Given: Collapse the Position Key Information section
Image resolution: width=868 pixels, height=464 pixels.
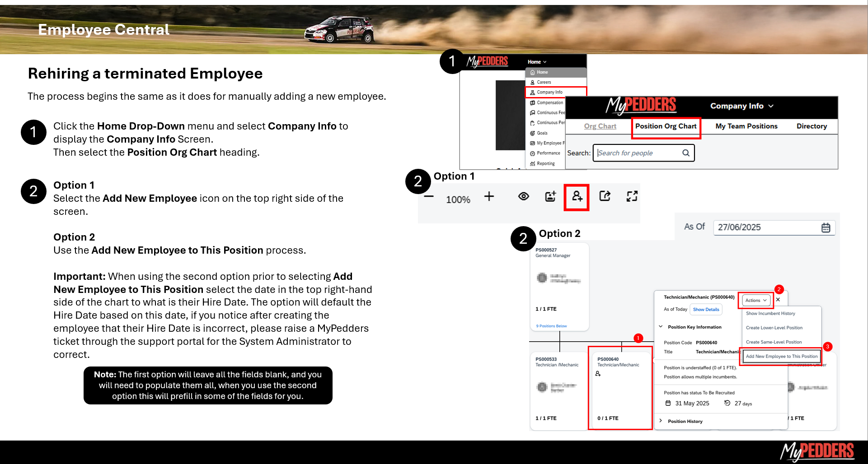Looking at the screenshot, I should click(x=661, y=327).
